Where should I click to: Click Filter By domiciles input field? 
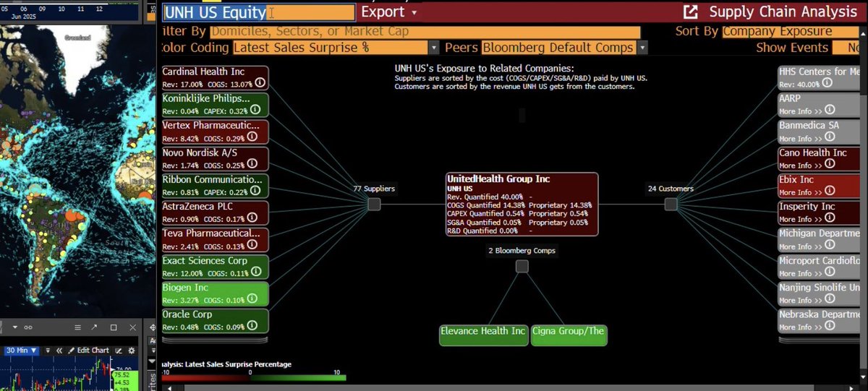tap(425, 32)
